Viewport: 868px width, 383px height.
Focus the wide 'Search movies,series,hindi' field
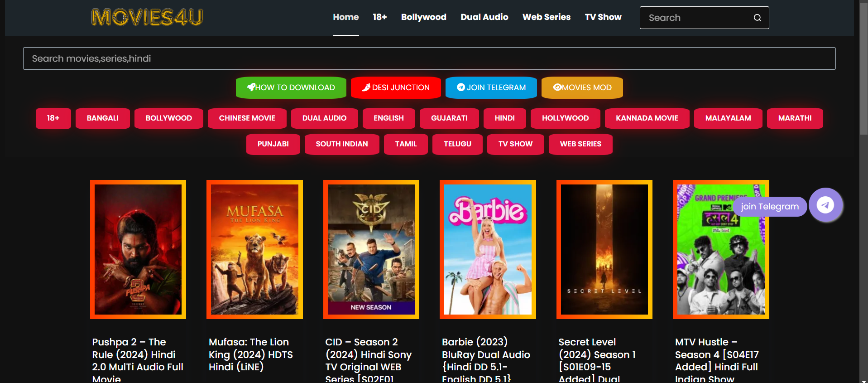[x=429, y=58]
